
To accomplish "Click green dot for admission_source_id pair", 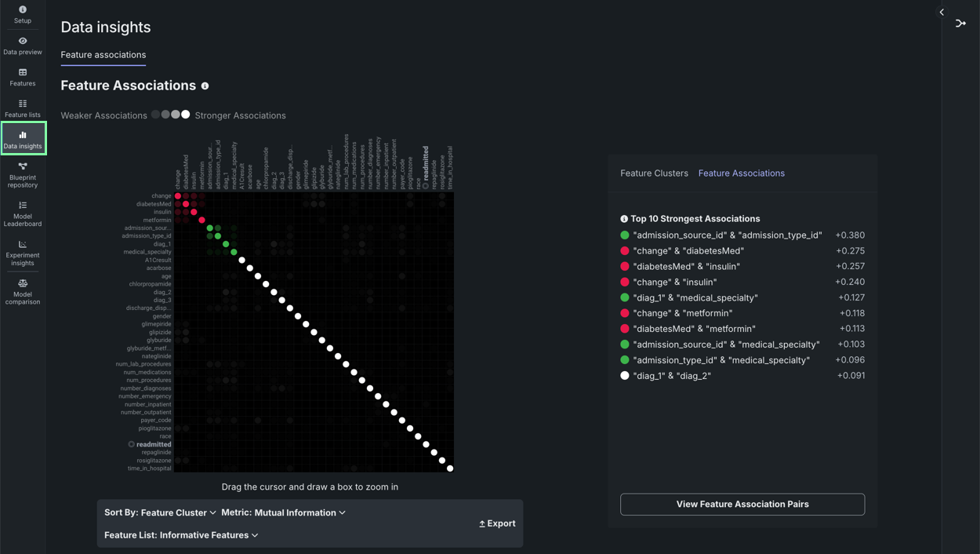I will (x=625, y=235).
